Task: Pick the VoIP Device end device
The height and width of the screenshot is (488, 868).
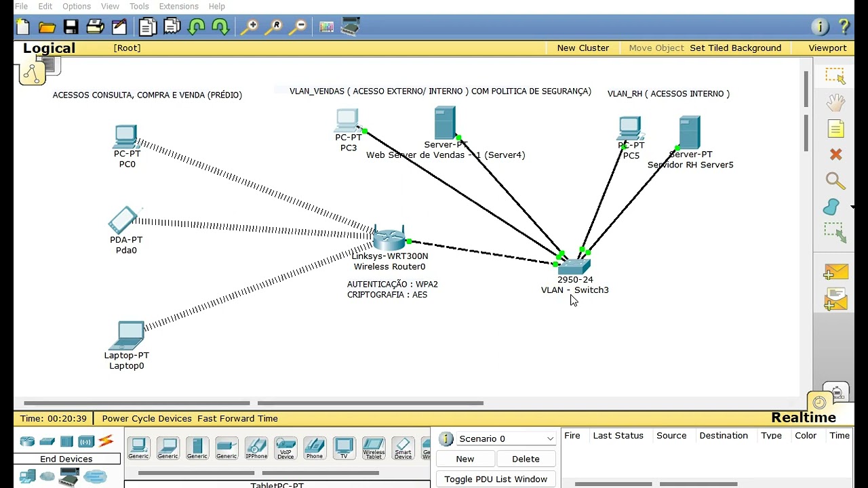Action: tap(285, 448)
